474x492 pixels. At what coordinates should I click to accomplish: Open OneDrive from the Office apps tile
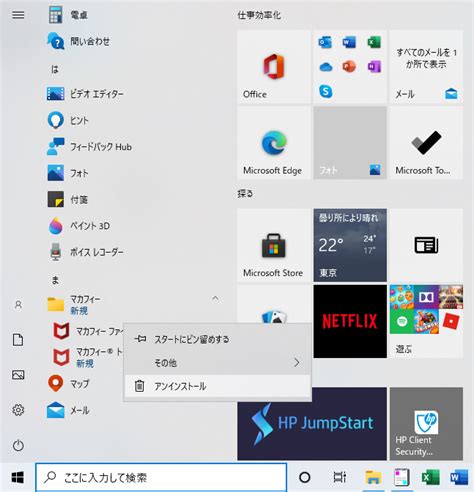click(x=326, y=67)
